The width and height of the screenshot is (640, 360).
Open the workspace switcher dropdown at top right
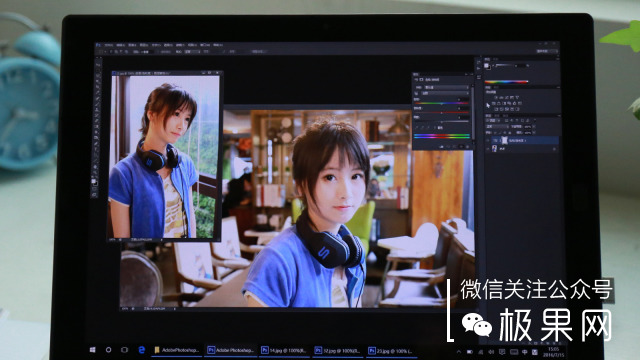coord(547,51)
